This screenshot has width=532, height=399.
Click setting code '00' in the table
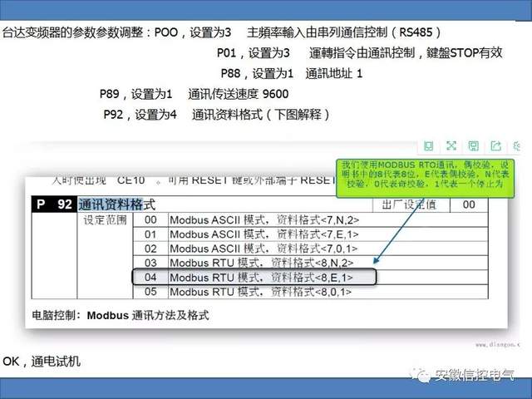pos(150,219)
